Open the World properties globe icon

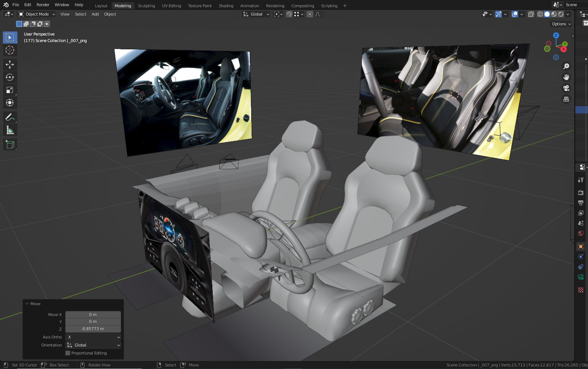[x=581, y=233]
